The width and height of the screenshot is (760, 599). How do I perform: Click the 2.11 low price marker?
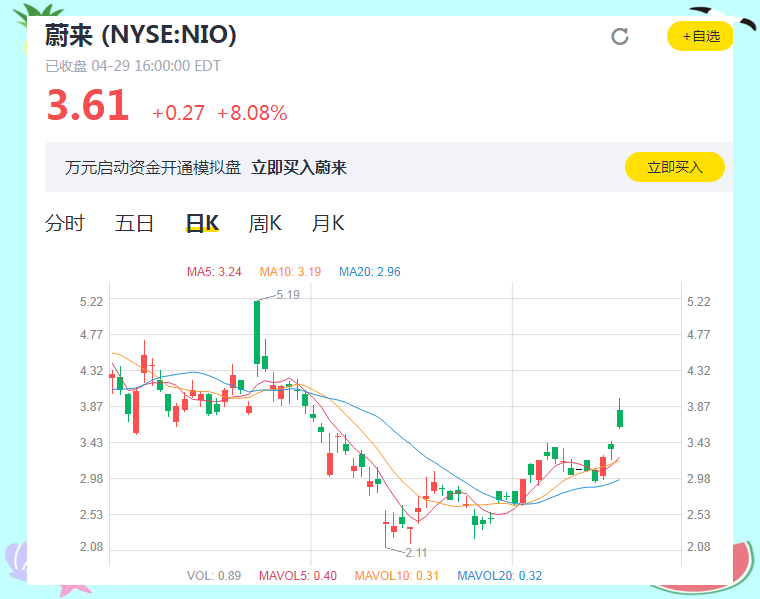coord(416,552)
